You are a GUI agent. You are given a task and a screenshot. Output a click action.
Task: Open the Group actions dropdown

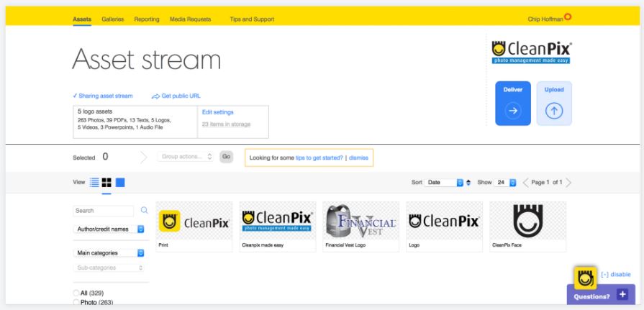click(x=185, y=156)
